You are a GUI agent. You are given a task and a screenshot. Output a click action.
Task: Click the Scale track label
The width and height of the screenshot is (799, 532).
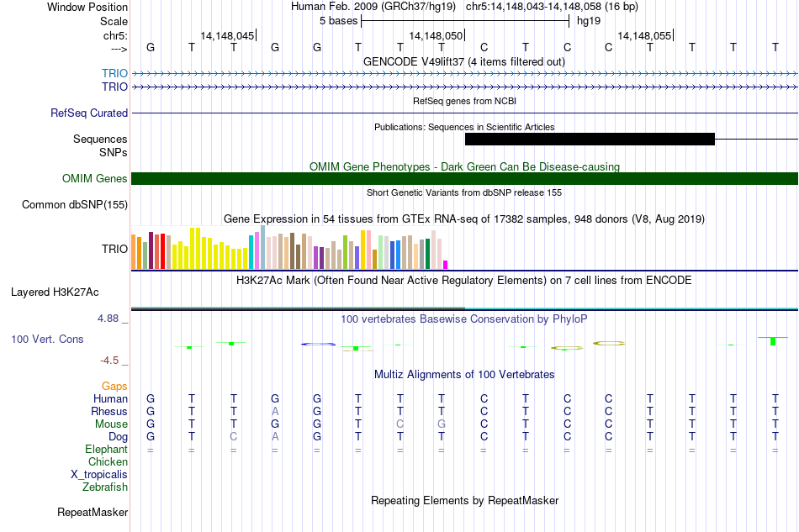coord(114,21)
